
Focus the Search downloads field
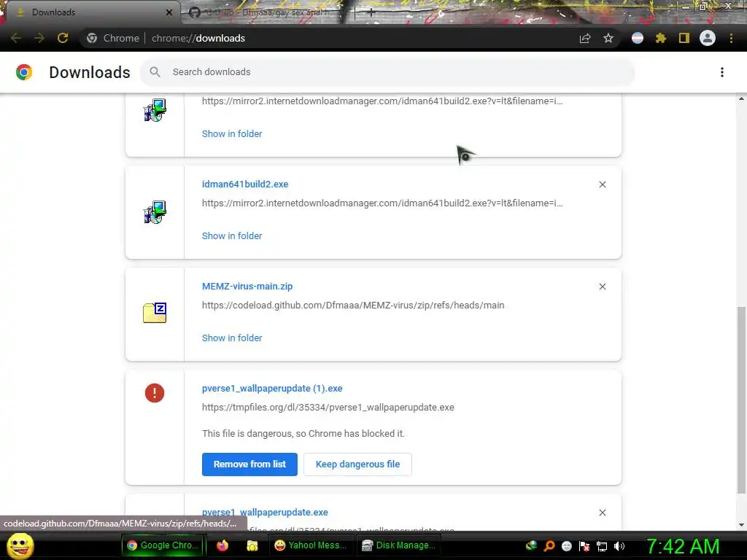pyautogui.click(x=387, y=72)
